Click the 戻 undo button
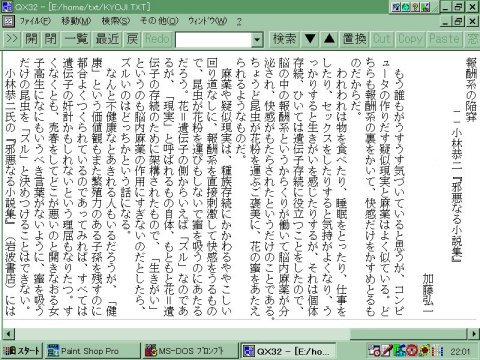The height and width of the screenshot is (360, 480). 132,39
